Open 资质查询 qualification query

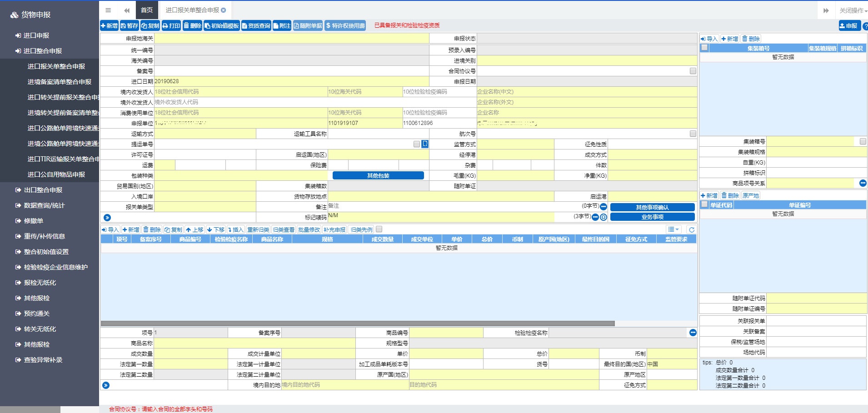(256, 25)
